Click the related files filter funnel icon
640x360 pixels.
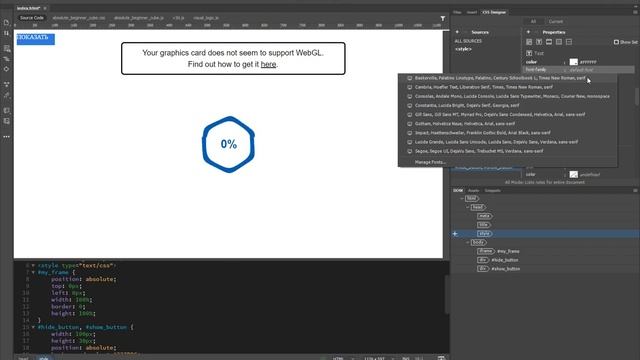pyautogui.click(x=443, y=18)
